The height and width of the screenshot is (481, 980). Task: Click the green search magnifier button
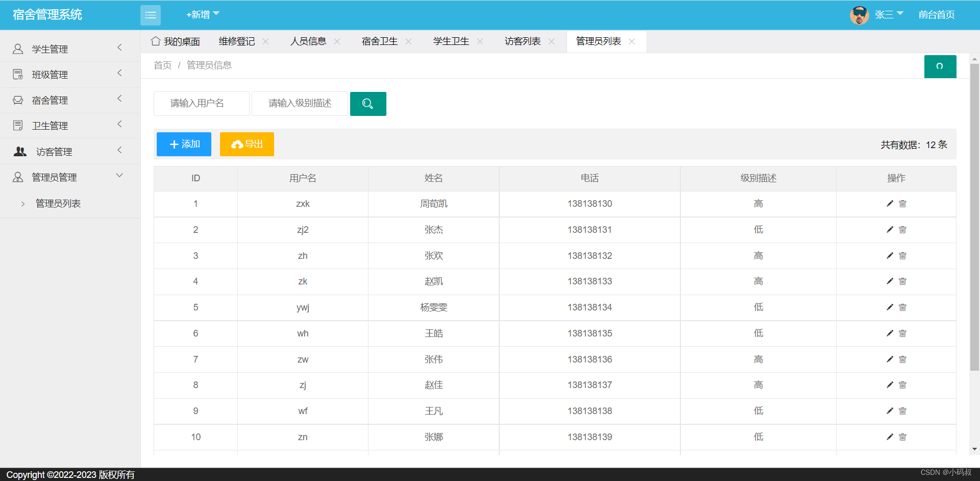[x=368, y=104]
